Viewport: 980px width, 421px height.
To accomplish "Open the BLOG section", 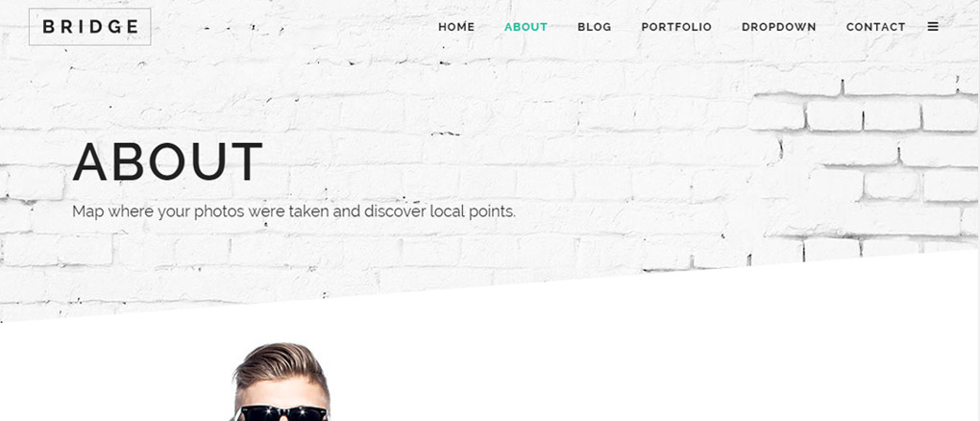I will pyautogui.click(x=595, y=27).
